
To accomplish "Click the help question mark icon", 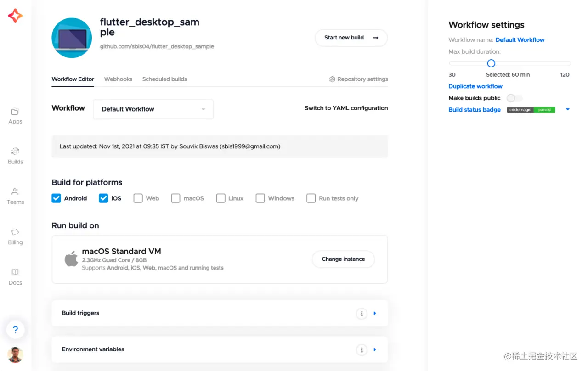I will coord(15,329).
